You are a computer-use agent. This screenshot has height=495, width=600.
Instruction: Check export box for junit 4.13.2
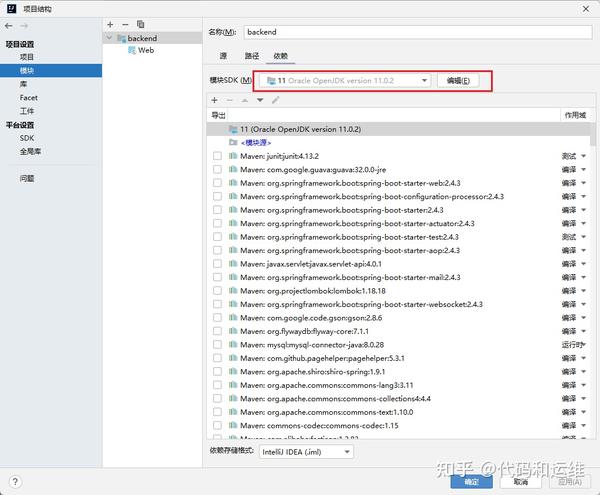coord(217,156)
